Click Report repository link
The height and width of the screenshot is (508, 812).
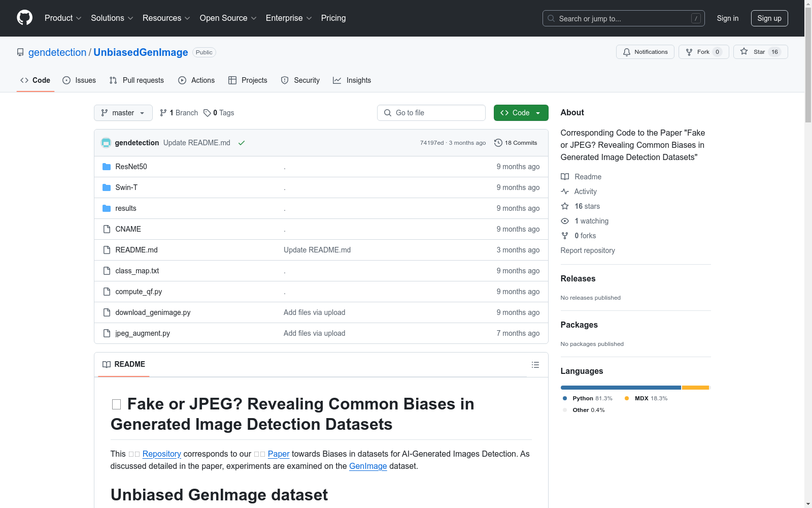tap(588, 250)
